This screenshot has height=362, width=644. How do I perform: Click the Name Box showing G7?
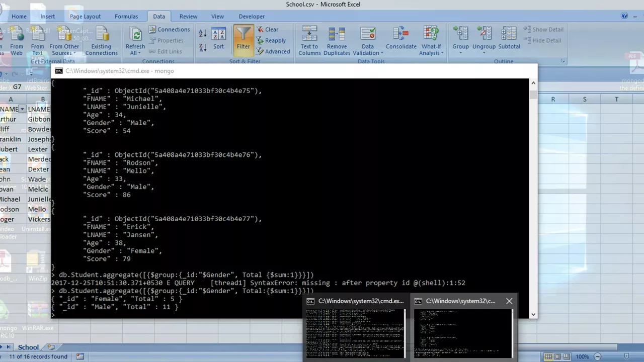coord(17,87)
